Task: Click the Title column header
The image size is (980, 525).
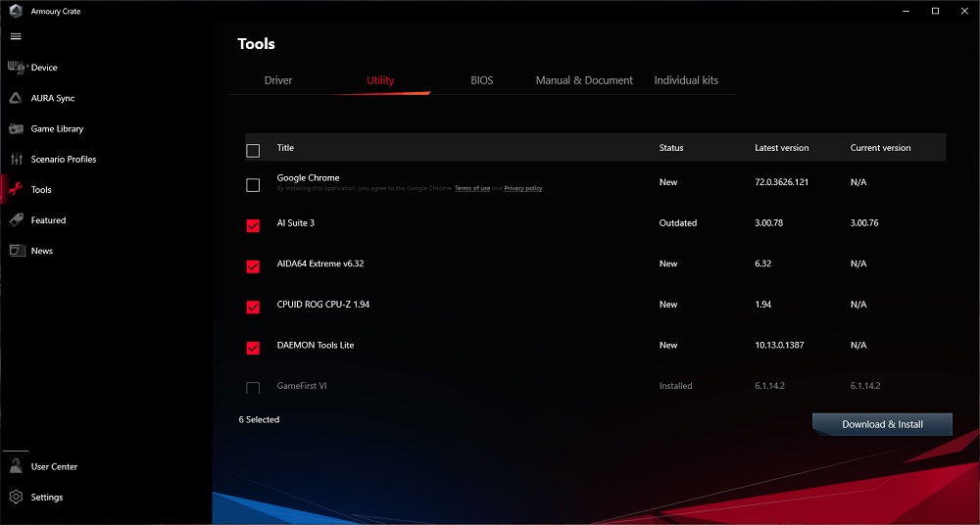Action: click(x=285, y=148)
